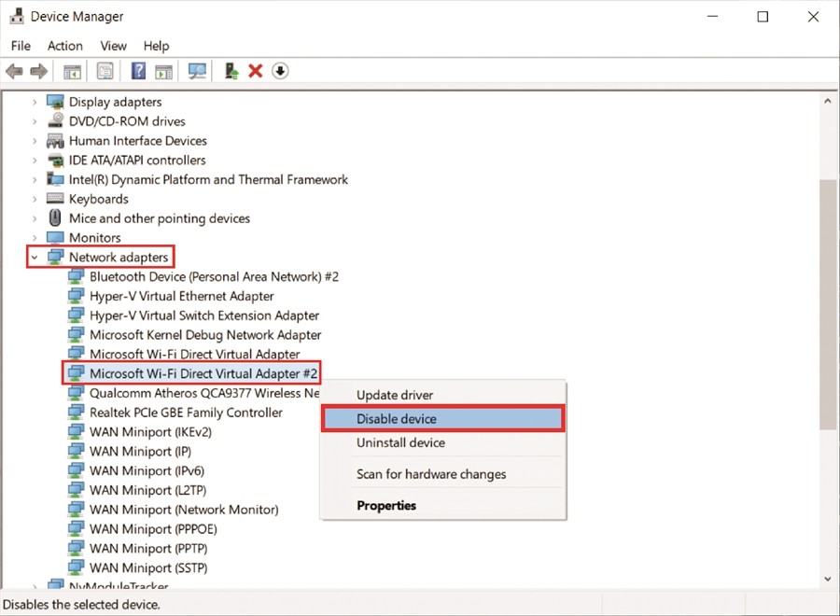Open the File menu

(21, 46)
